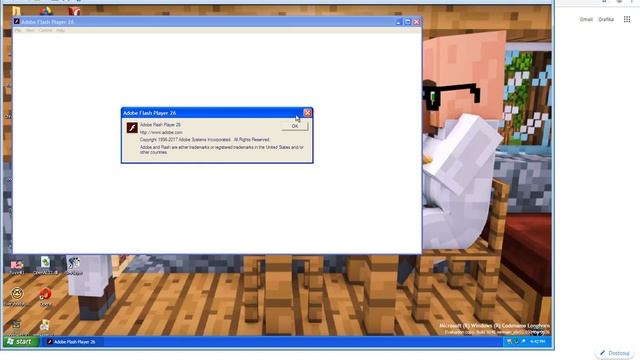The image size is (640, 360).
Task: Open the Gmail link on the browser page
Action: point(586,19)
